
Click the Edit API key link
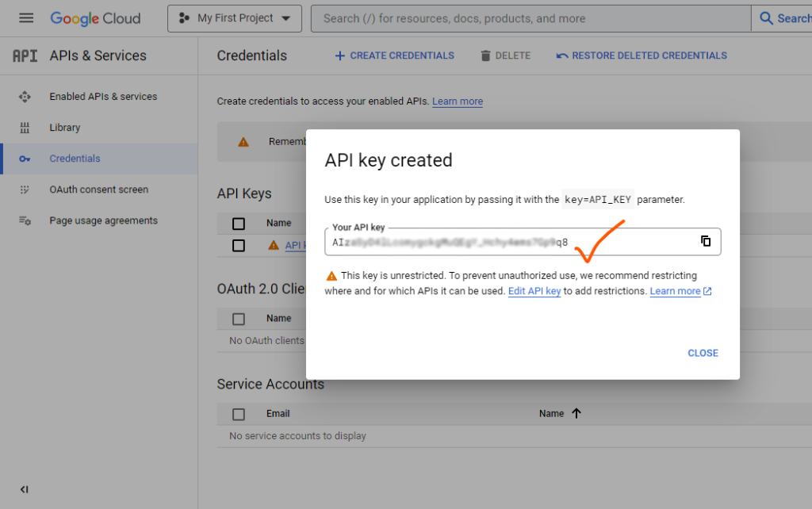tap(534, 291)
